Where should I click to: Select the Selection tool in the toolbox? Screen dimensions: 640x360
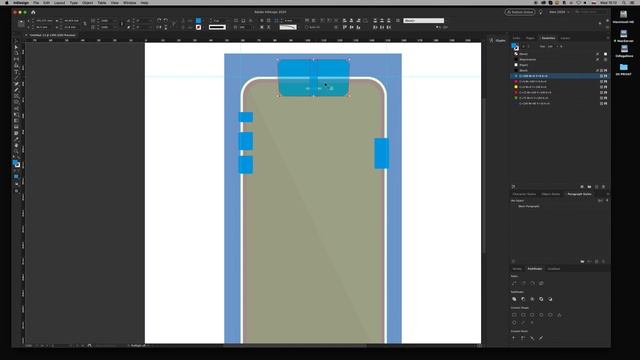tap(16, 41)
